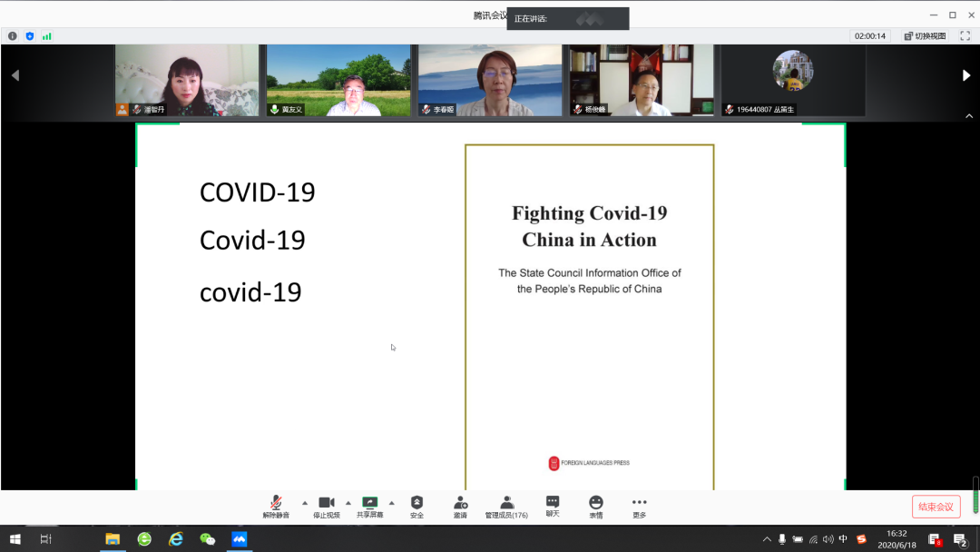Expand the share screen options arrow

coord(391,502)
